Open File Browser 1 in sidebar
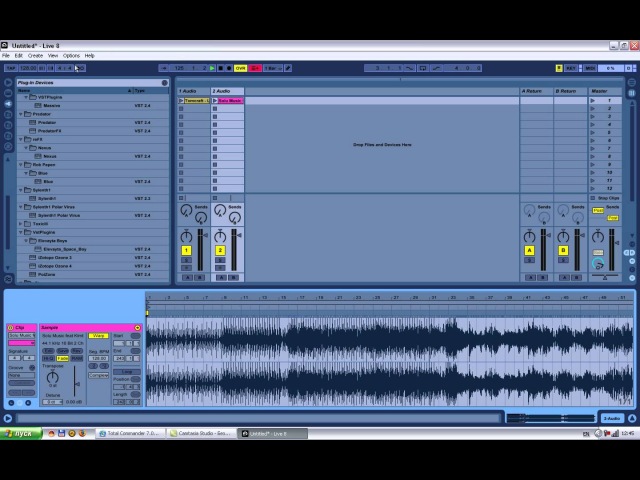The image size is (640, 480). [8, 114]
